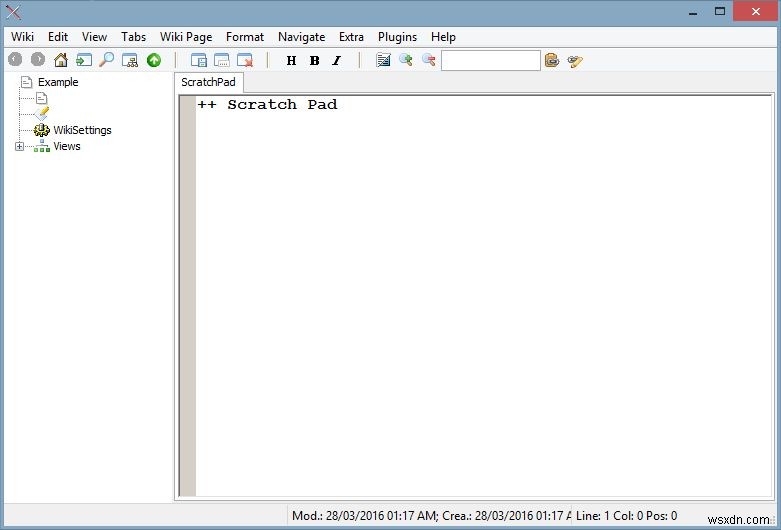Click the WikidPad app icon in the title bar
This screenshot has width=781, height=530.
[x=13, y=12]
